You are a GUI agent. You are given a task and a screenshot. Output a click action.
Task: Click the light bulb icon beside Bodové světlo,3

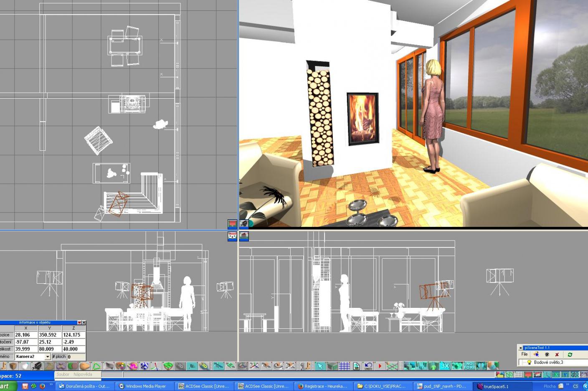pyautogui.click(x=529, y=362)
